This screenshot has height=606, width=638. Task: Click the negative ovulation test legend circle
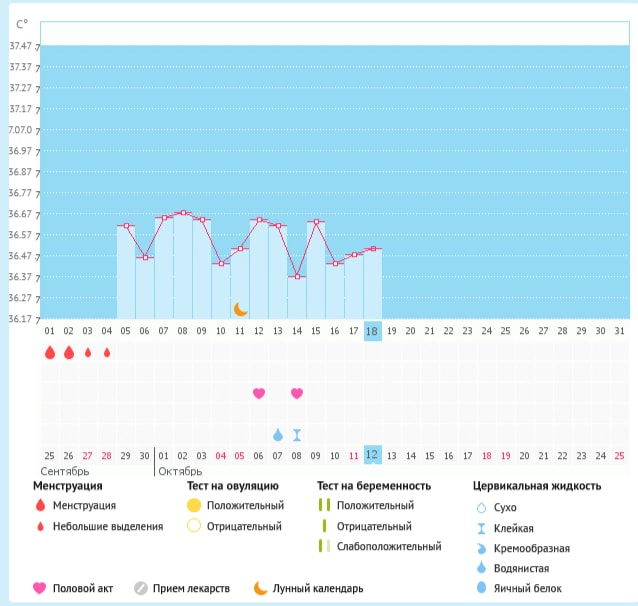click(194, 526)
